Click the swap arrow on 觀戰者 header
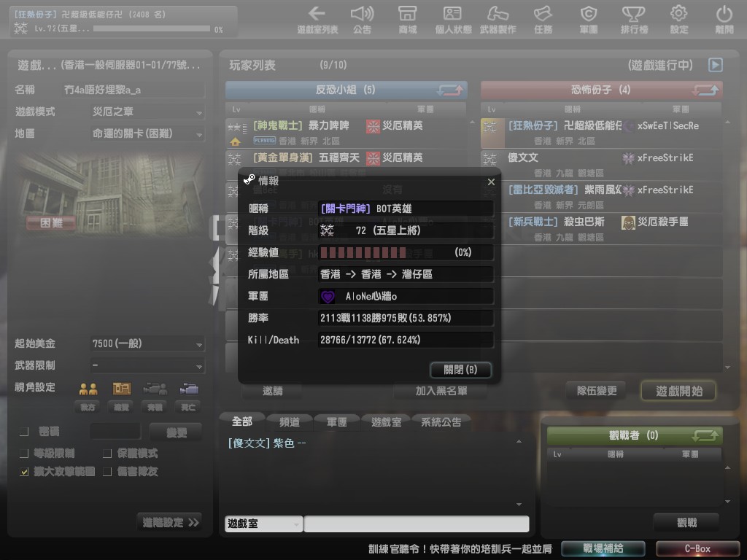This screenshot has height=560, width=747. pyautogui.click(x=705, y=435)
